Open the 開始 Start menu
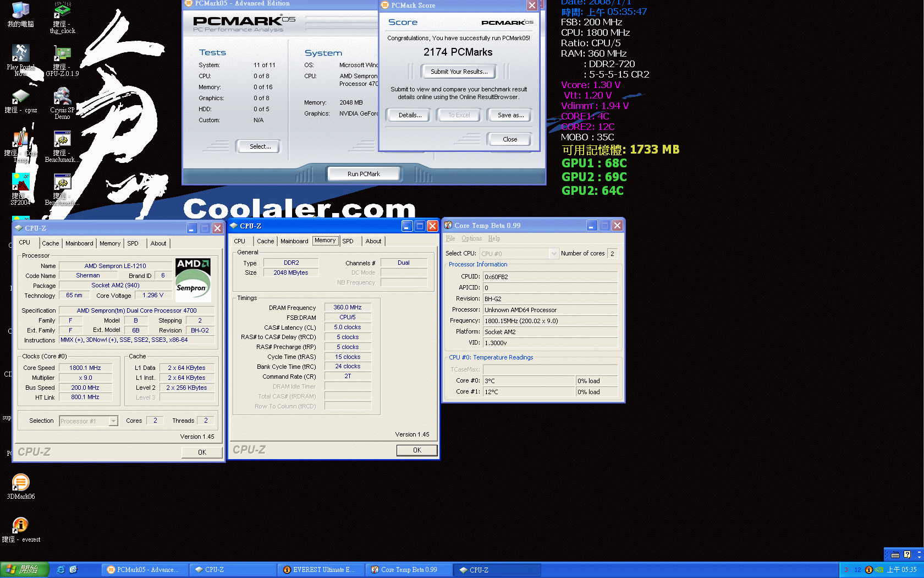924x578 pixels. point(25,570)
